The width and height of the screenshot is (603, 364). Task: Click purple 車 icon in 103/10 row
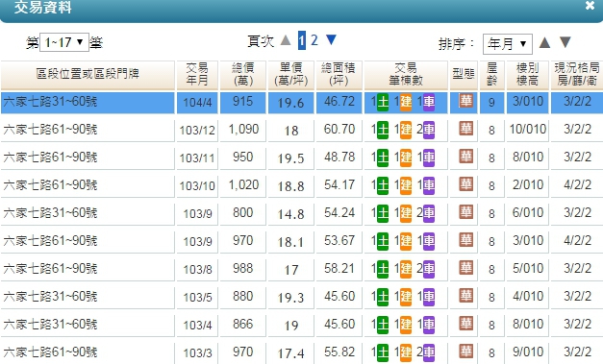(429, 185)
